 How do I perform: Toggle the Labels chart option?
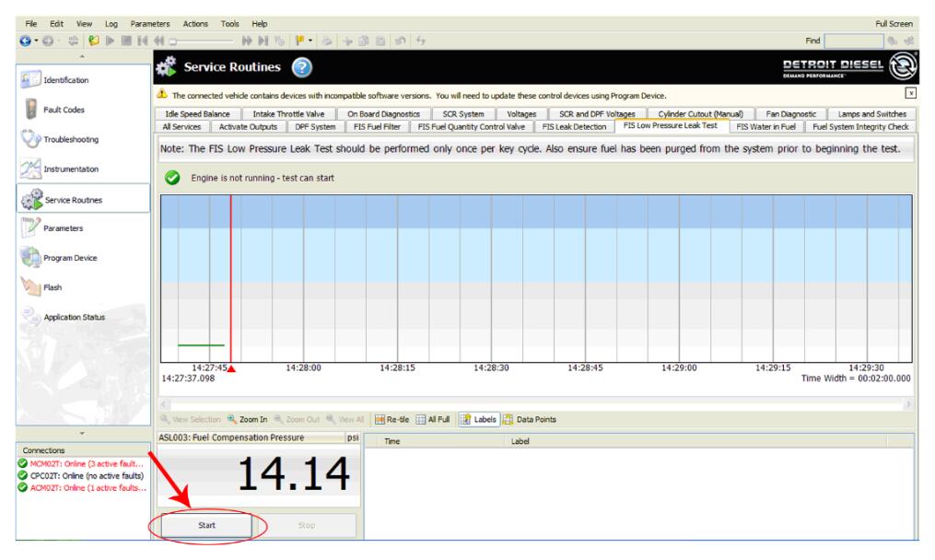tap(478, 419)
